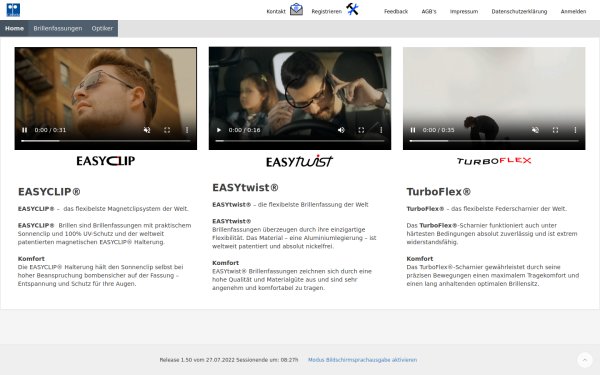Click the Kontakt link

pos(276,11)
